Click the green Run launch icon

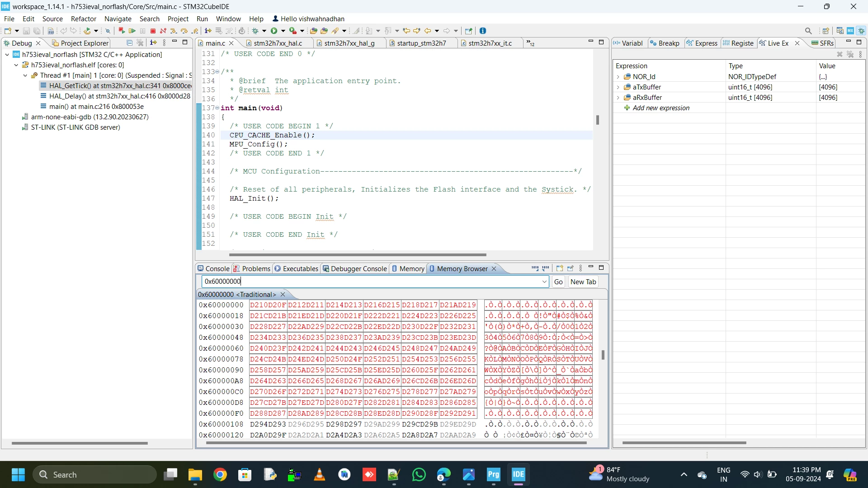[274, 31]
